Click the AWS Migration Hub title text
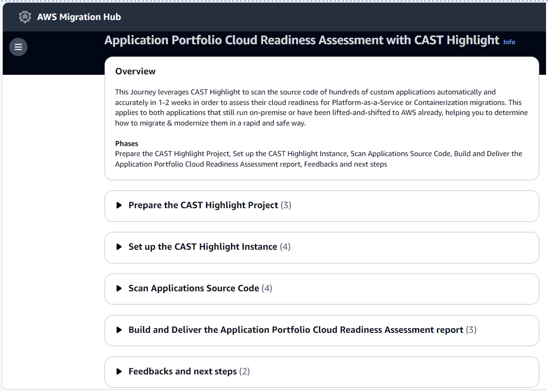This screenshot has height=392, width=548. click(79, 17)
